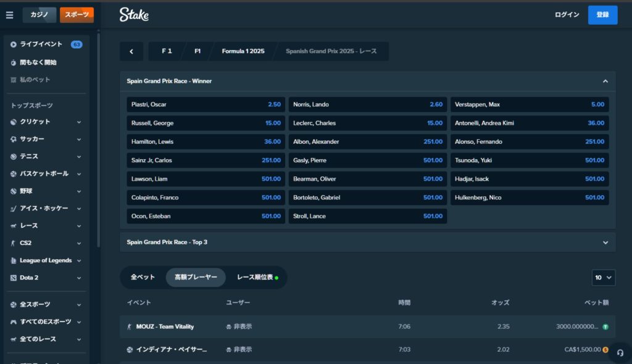Click the live events play icon
The image size is (632, 364).
[x=14, y=44]
